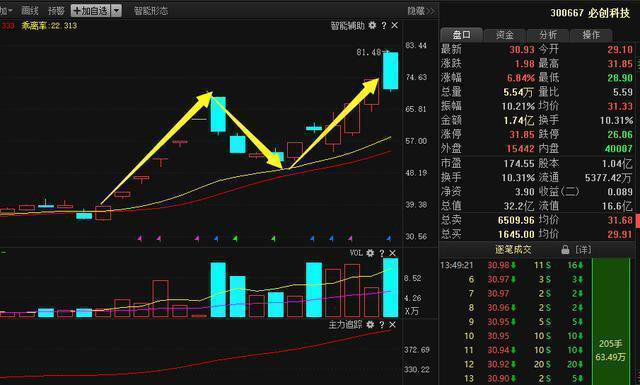
Task: Click the 净资 value 3.90
Action: 524,192
